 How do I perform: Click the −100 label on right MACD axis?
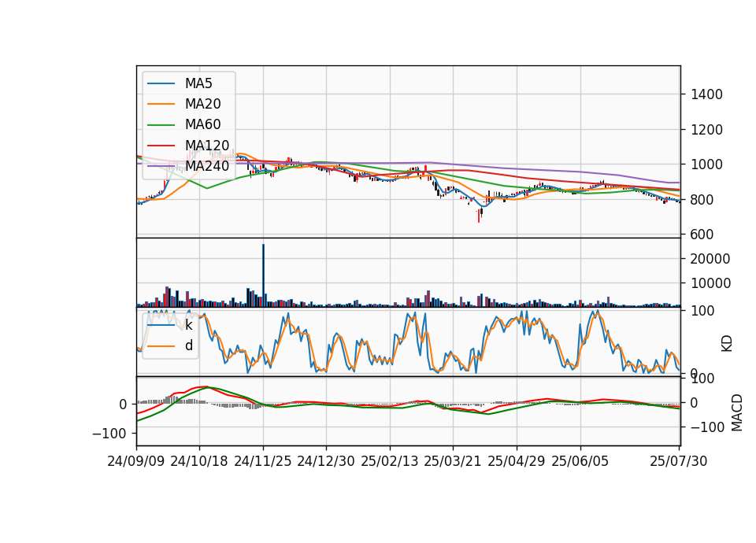coord(708,427)
